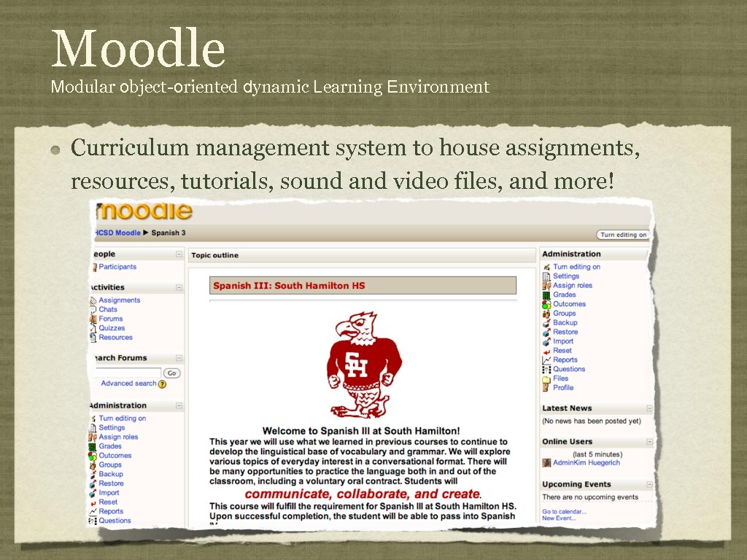Click the New Event link
The image size is (747, 560).
tap(559, 518)
